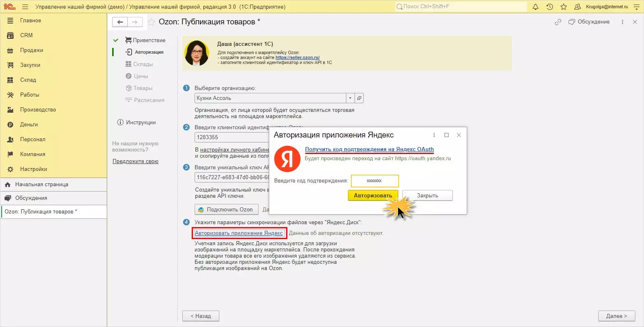Click the Подключить Ozon button

click(x=226, y=210)
